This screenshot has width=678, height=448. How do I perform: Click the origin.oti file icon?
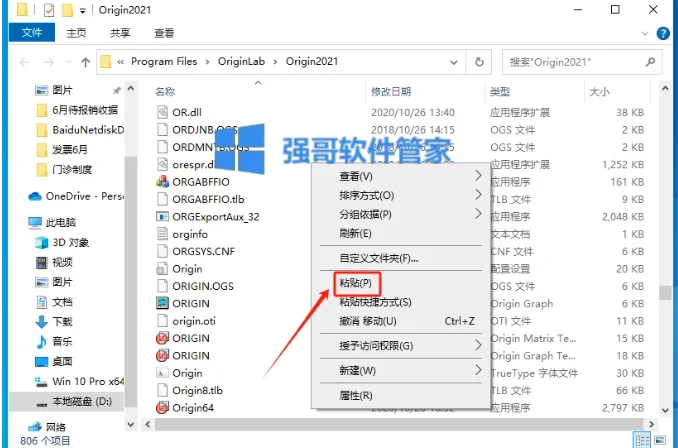[x=162, y=321]
